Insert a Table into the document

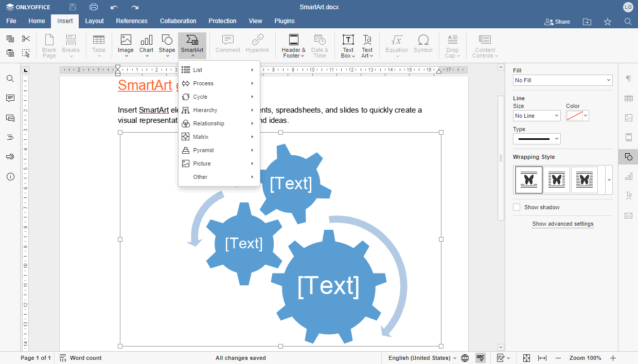(x=98, y=45)
